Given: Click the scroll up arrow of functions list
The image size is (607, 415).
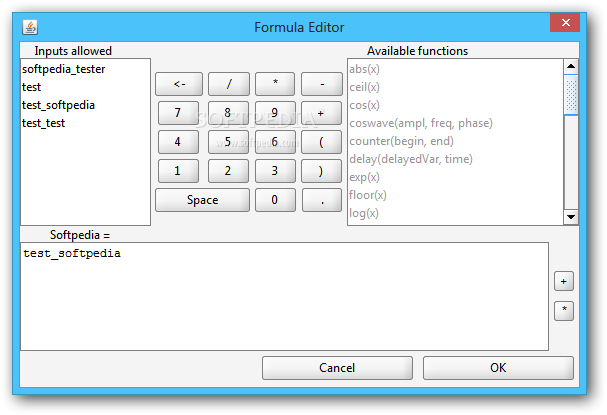Looking at the screenshot, I should pyautogui.click(x=571, y=66).
